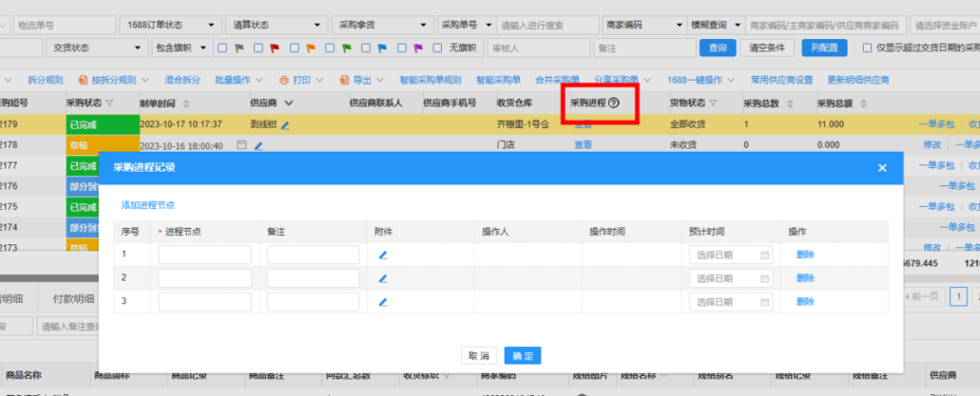Image resolution: width=980 pixels, height=396 pixels.
Task: Open the 1688一键操作 menu
Action: point(701,80)
